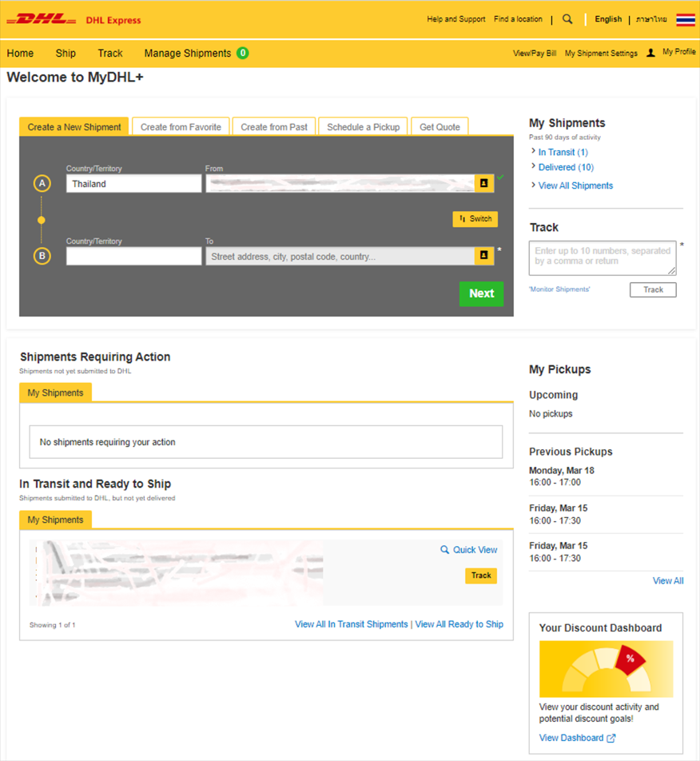Select the Get Quote tab
This screenshot has height=761, width=700.
pos(439,126)
